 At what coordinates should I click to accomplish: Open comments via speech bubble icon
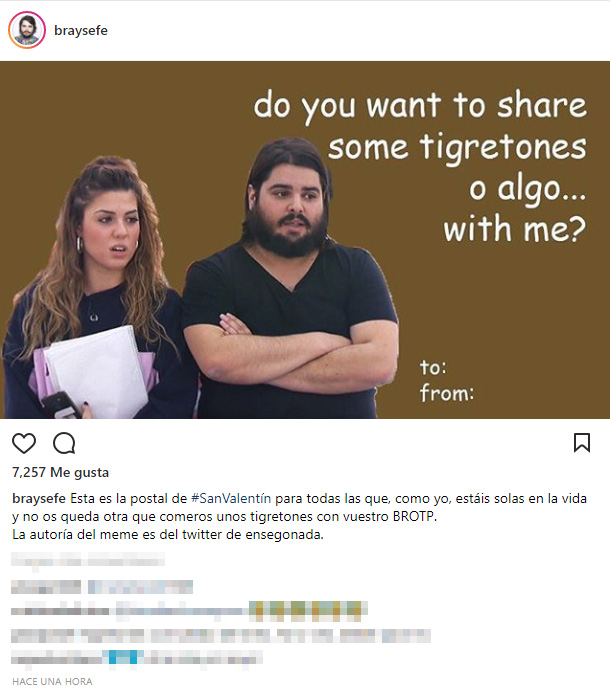pyautogui.click(x=64, y=443)
